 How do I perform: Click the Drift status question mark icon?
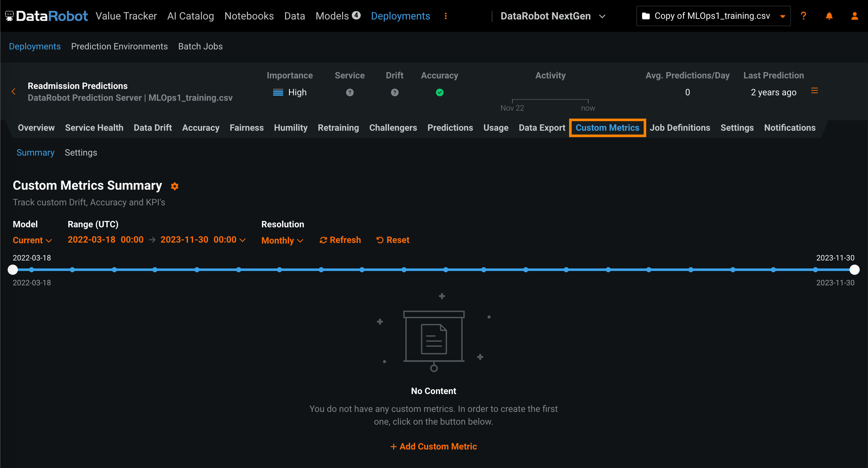click(394, 92)
